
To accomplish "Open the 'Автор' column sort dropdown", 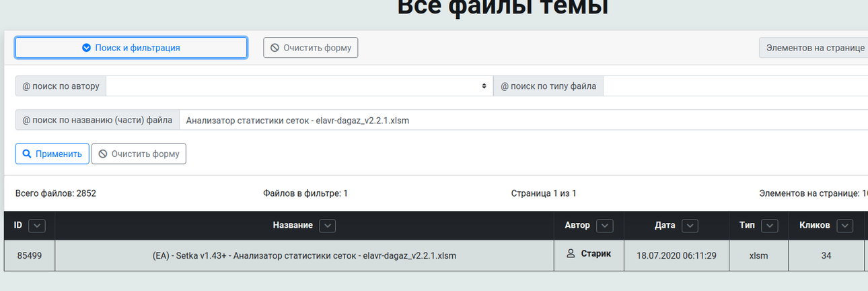I will (605, 226).
